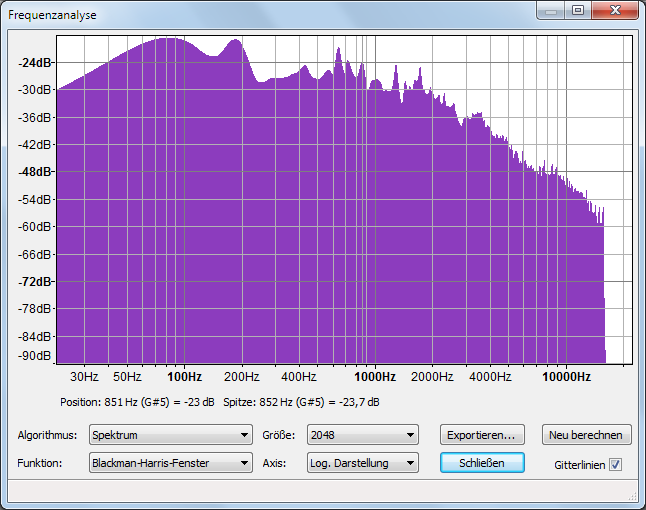Open the Funktion dropdown showing Blackman-Harris-Fenster
This screenshot has height=510, width=646.
pos(171,463)
